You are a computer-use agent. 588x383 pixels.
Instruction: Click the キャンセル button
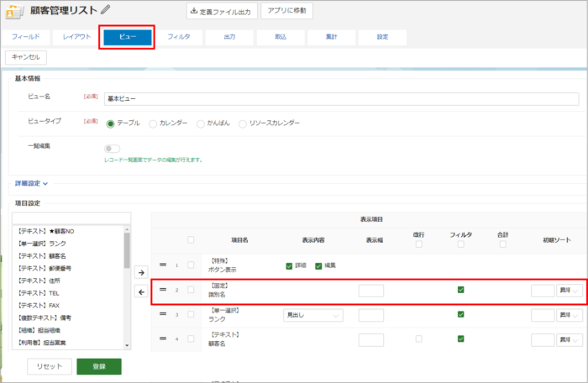pyautogui.click(x=26, y=57)
